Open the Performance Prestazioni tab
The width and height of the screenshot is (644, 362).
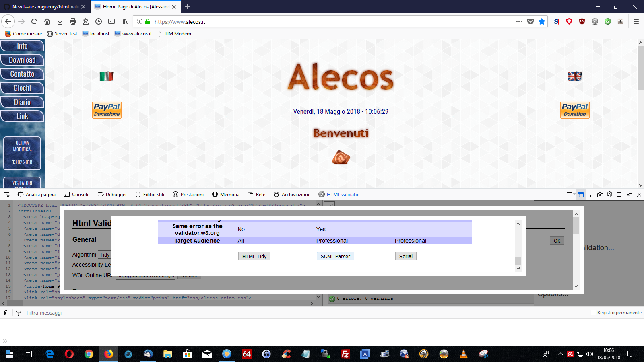(188, 195)
